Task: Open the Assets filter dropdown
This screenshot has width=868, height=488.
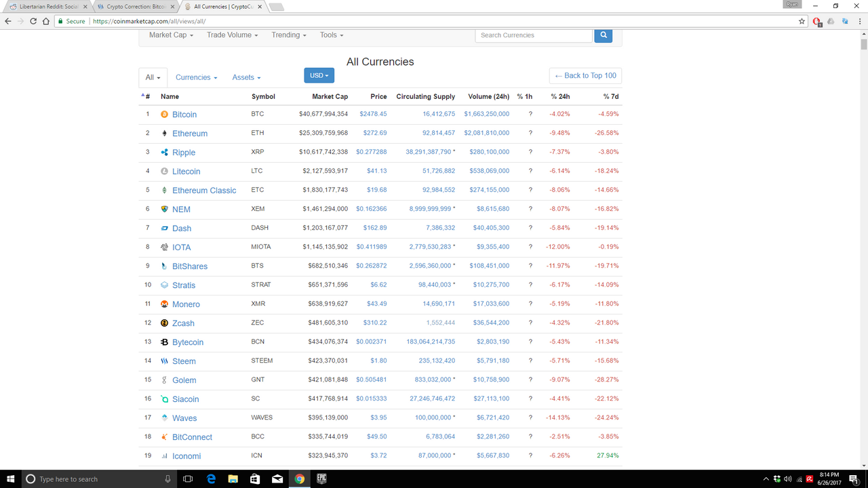Action: pos(246,77)
